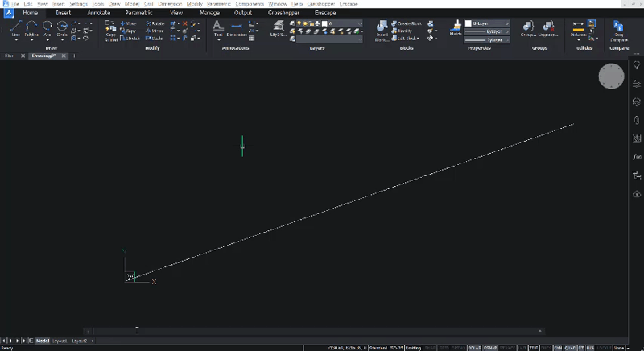The image size is (644, 351).
Task: Select the Text annotation tool
Action: point(218,28)
